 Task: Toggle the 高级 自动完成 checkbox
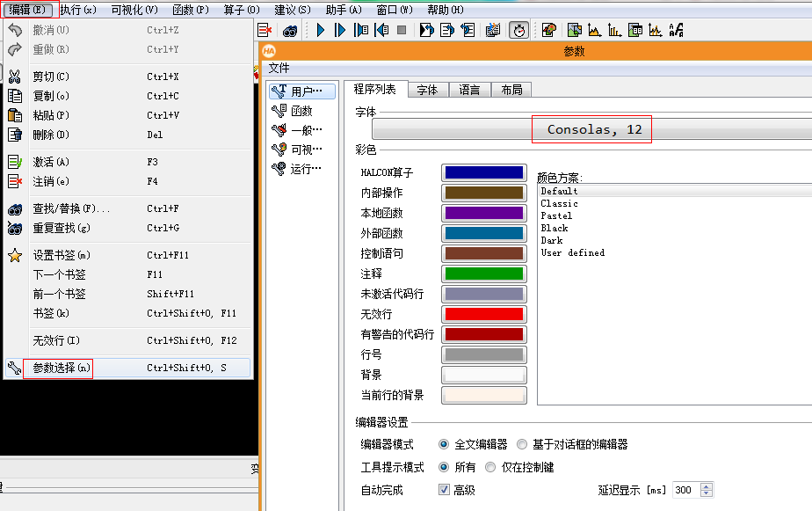pos(444,490)
